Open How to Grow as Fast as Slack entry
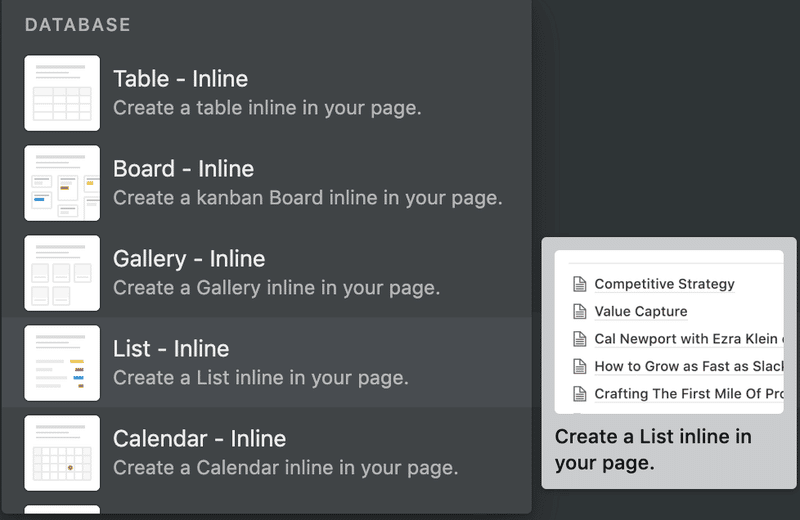 (x=688, y=366)
